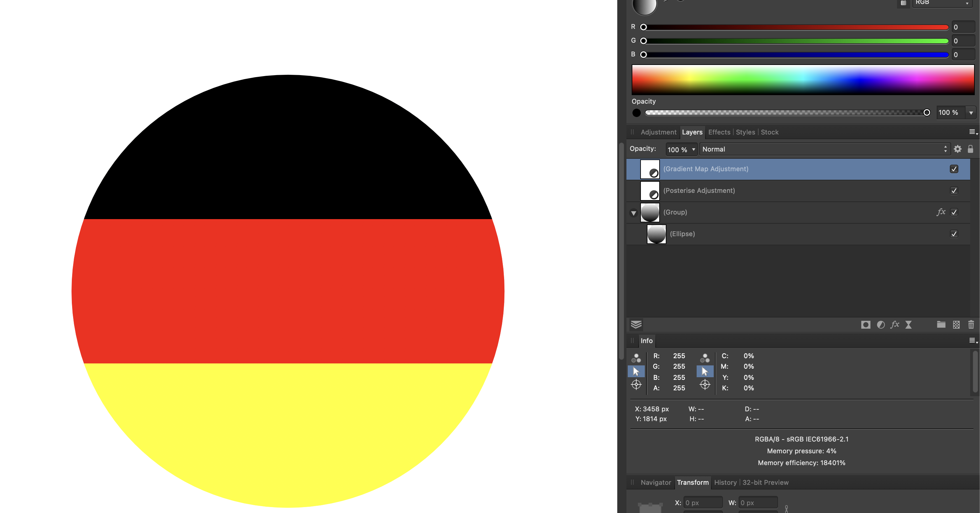The image size is (980, 513).
Task: Open the RGB colour model dropdown
Action: click(942, 3)
